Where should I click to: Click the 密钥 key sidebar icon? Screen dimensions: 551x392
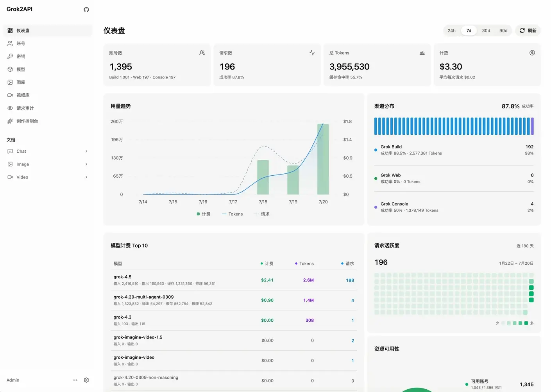coord(10,56)
